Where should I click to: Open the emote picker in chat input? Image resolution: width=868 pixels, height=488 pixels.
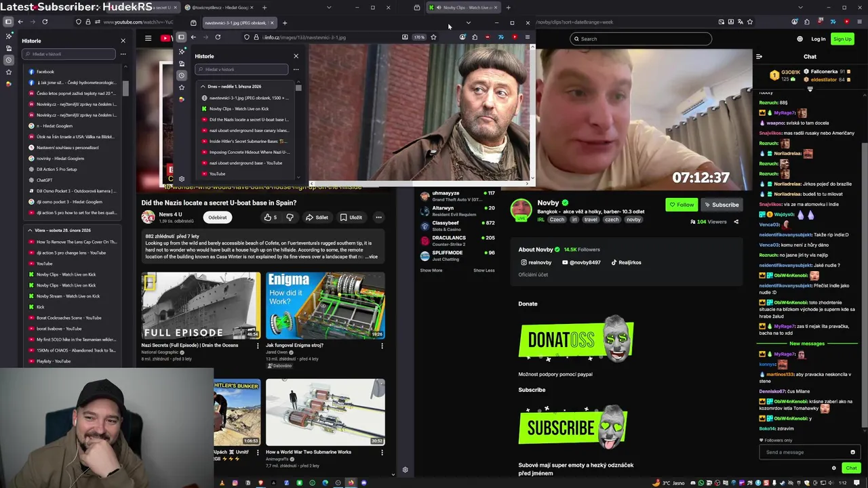(x=852, y=452)
